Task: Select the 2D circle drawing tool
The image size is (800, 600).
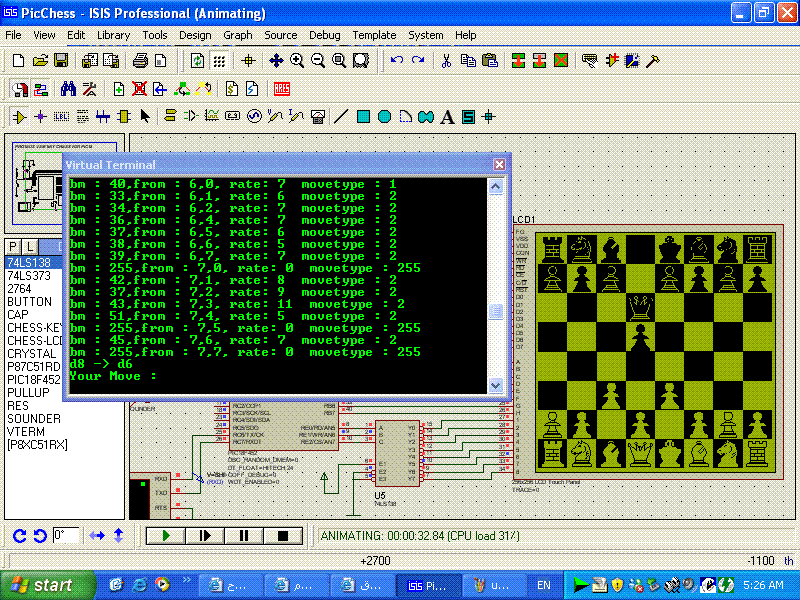Action: pyautogui.click(x=384, y=117)
